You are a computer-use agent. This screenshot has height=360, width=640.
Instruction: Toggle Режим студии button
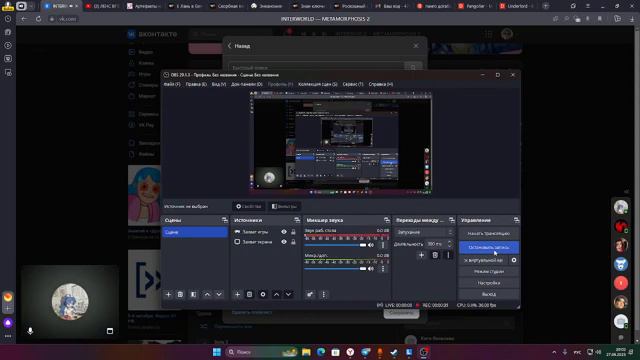click(489, 271)
